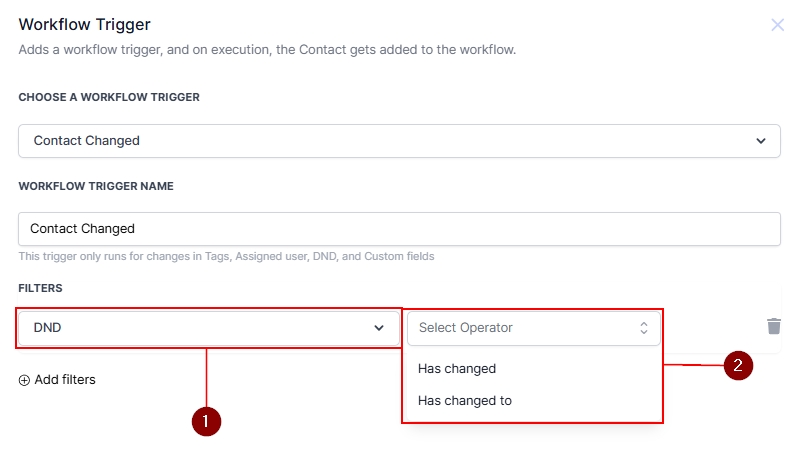
Task: Expand the chevron arrow on DND dropdown
Action: click(379, 327)
